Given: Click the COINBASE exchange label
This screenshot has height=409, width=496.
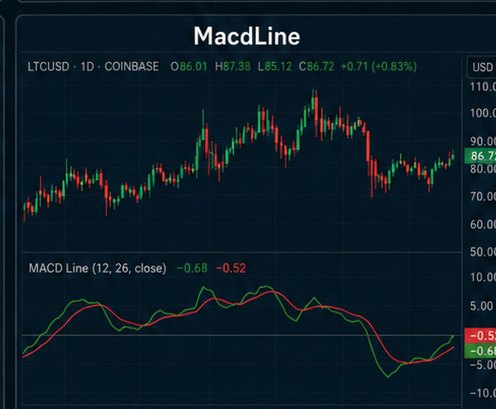Looking at the screenshot, I should click(x=132, y=66).
